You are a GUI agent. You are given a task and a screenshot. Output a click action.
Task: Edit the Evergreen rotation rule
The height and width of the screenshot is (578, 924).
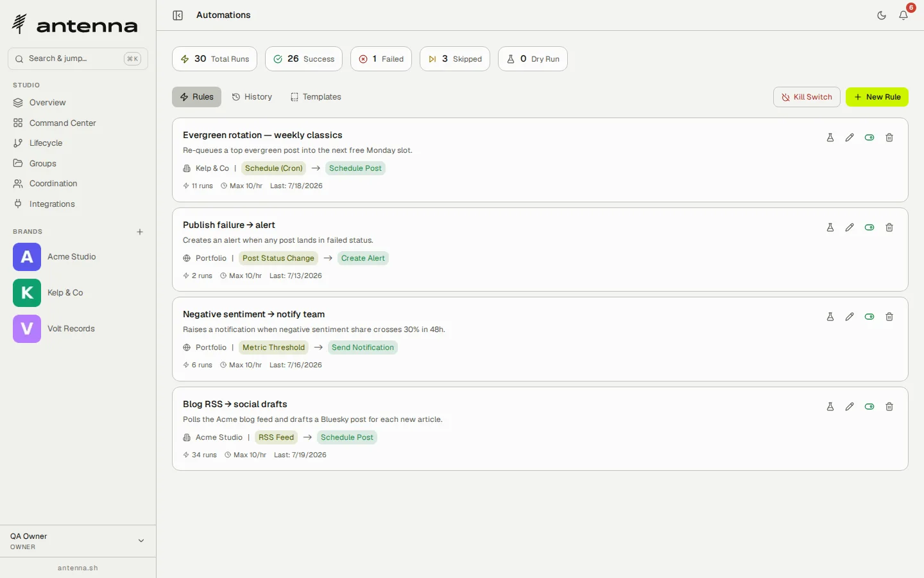pos(850,137)
